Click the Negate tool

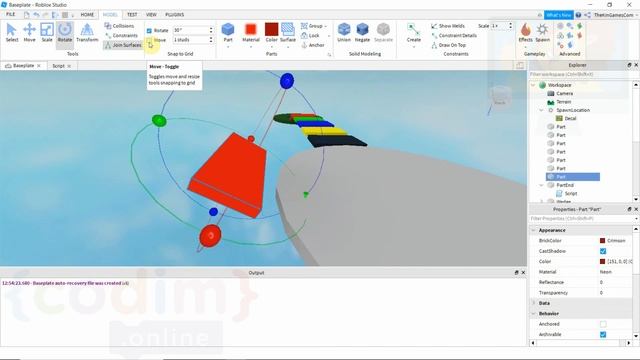coord(362,33)
